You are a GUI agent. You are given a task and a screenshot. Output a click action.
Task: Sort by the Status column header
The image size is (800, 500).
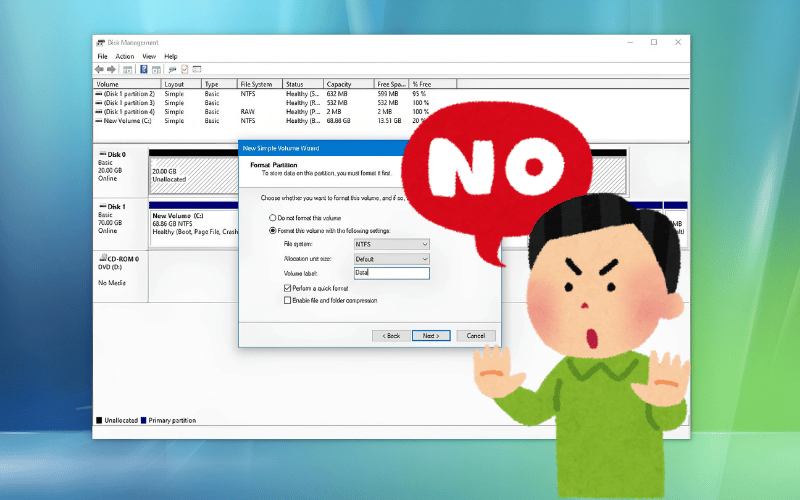(x=303, y=84)
